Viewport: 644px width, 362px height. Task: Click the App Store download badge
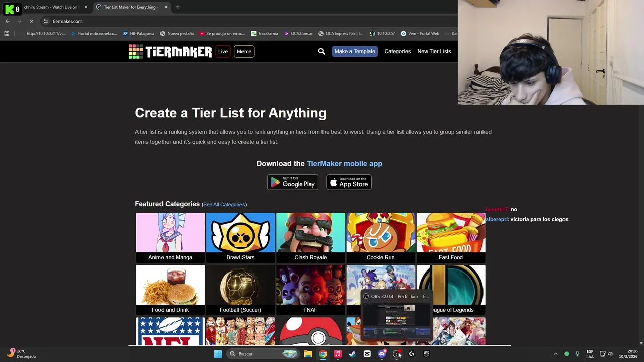coord(349,182)
